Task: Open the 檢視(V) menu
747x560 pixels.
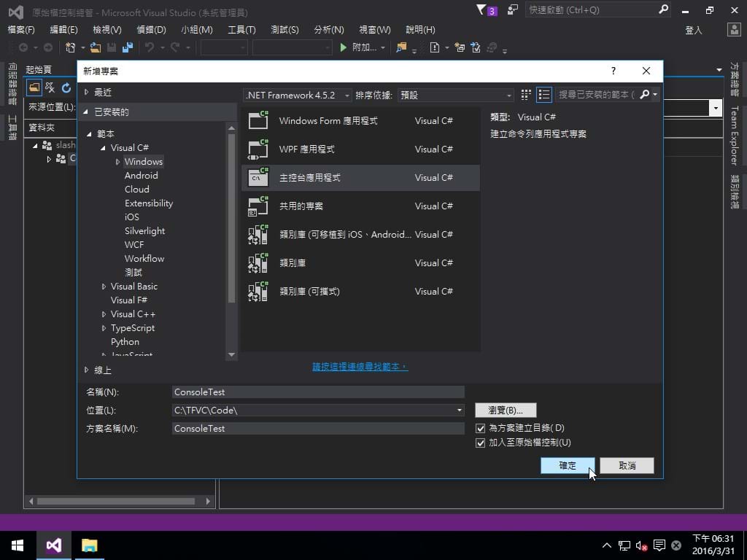Action: (107, 29)
